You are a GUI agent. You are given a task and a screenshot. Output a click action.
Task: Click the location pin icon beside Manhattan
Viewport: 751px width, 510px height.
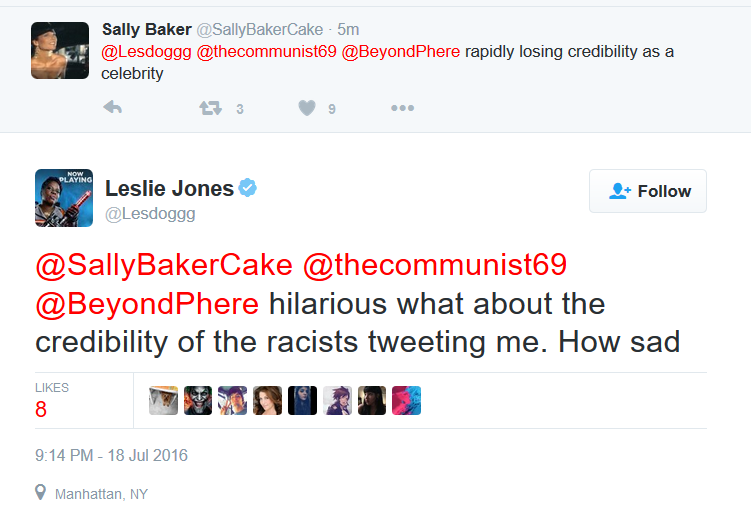coord(41,492)
